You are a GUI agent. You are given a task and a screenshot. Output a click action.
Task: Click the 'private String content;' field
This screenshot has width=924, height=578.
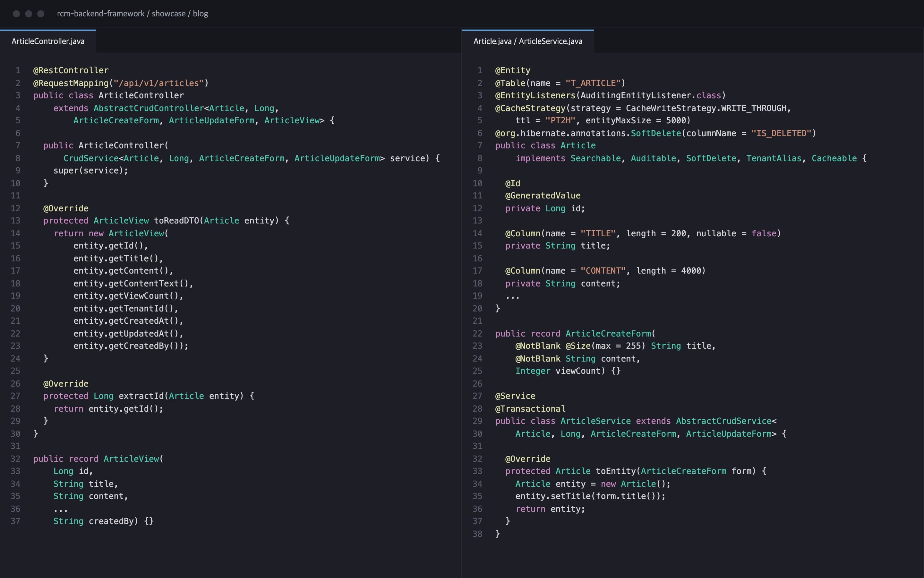tap(563, 283)
